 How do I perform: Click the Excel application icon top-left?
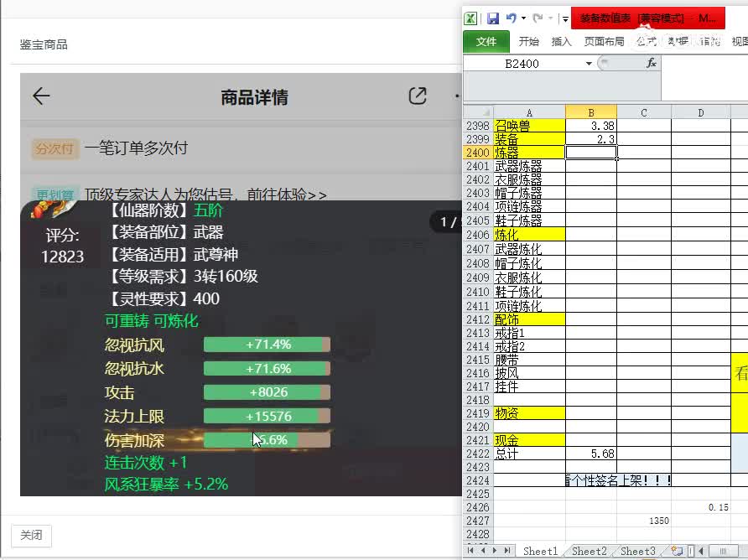point(471,17)
